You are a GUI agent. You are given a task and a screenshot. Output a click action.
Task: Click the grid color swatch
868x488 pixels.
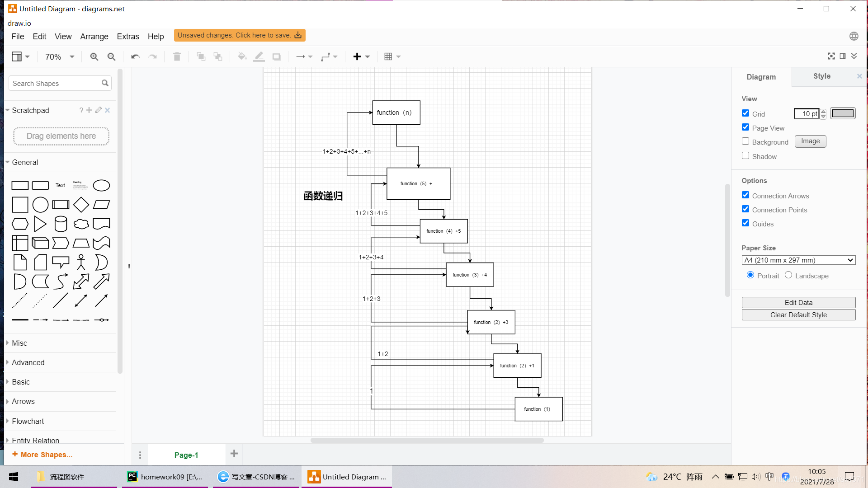click(843, 113)
